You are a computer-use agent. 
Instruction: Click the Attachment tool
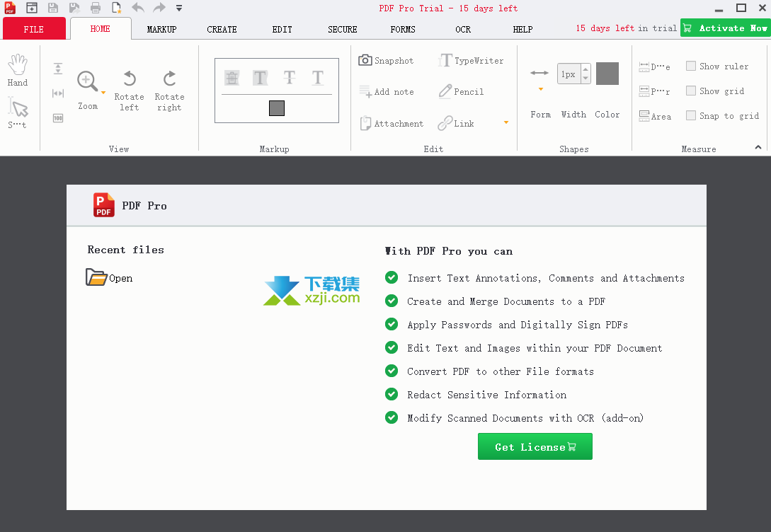(x=392, y=123)
